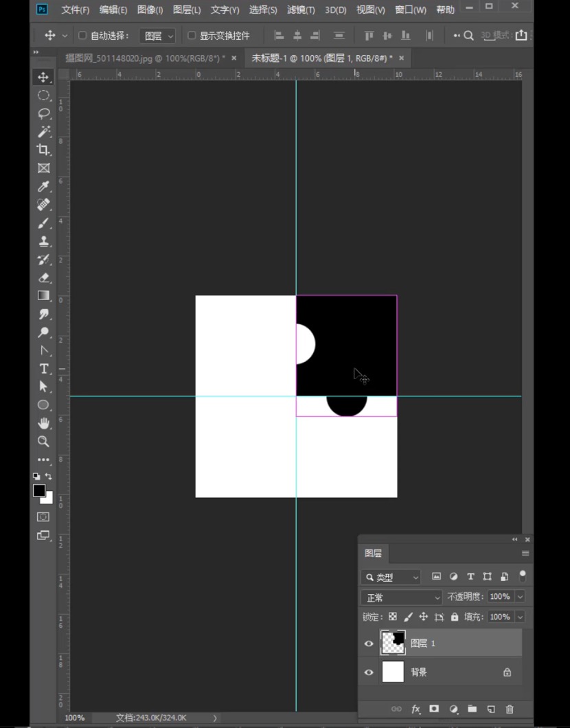Viewport: 570px width, 728px height.
Task: Expand the 不透明度 opacity dropdown arrow
Action: click(x=520, y=597)
